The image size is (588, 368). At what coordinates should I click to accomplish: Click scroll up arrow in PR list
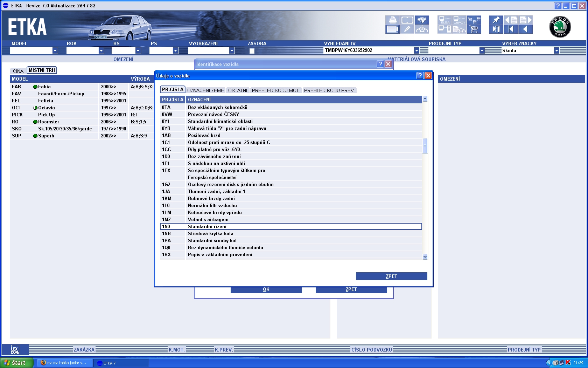pyautogui.click(x=425, y=99)
